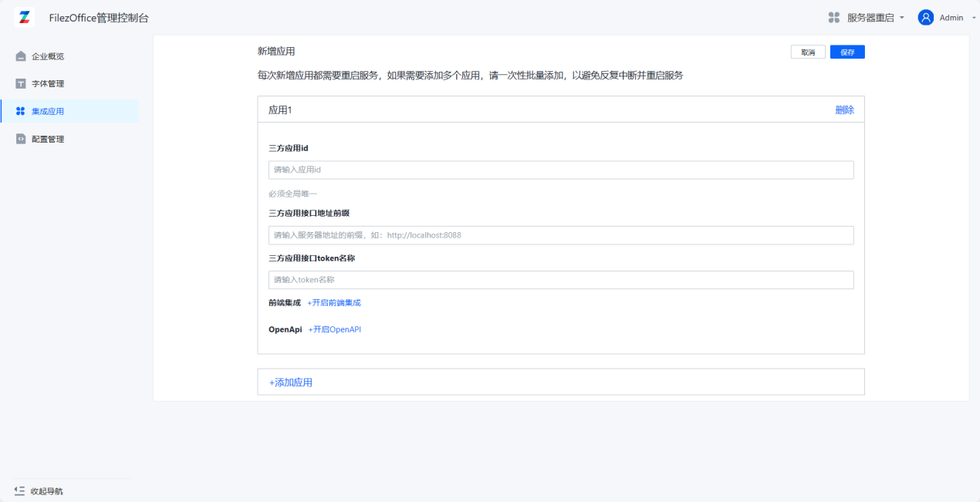Collapse the navigation sidebar

tap(42, 490)
